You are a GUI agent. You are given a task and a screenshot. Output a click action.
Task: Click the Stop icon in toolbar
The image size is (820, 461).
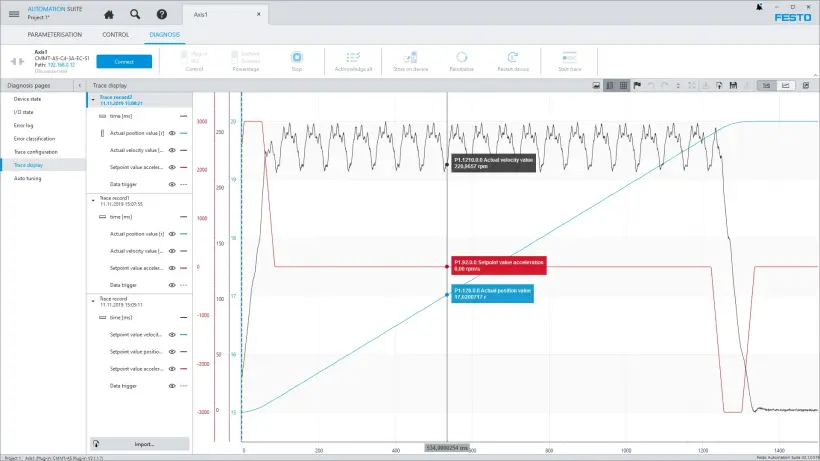coord(296,57)
